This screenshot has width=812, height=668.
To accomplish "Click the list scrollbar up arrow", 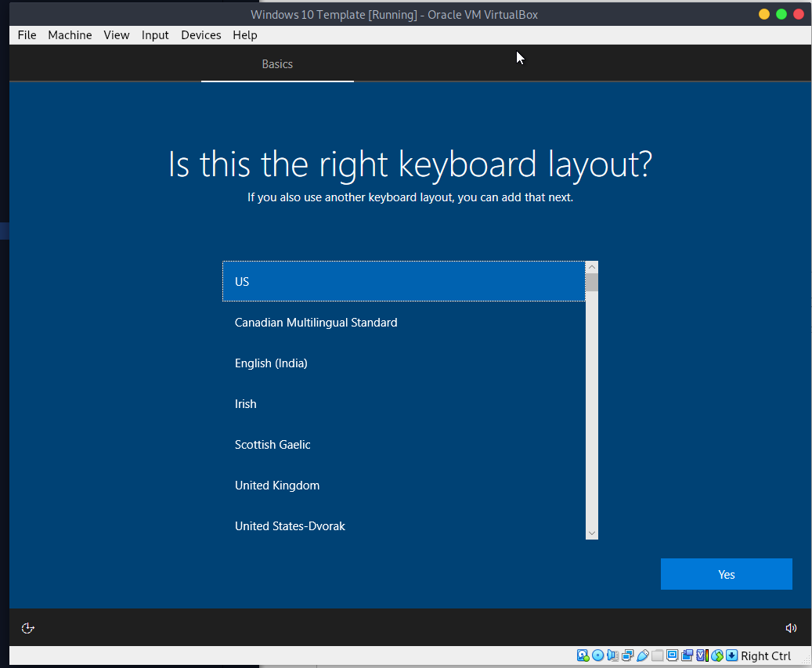I will (x=592, y=267).
